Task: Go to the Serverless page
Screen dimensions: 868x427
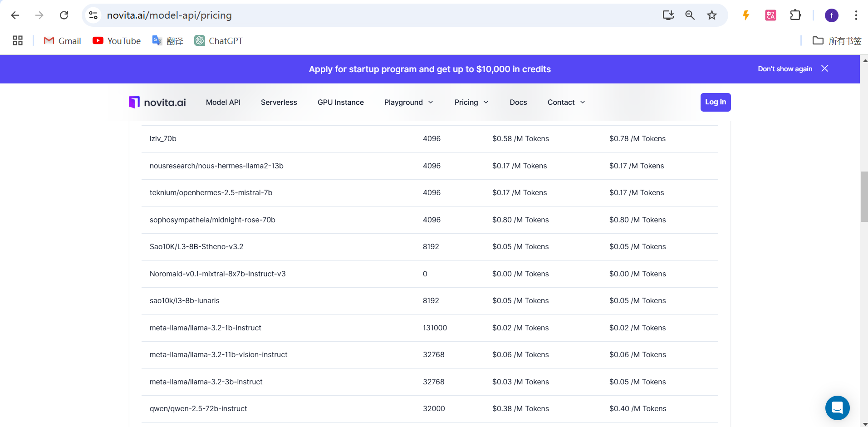Action: (x=279, y=103)
